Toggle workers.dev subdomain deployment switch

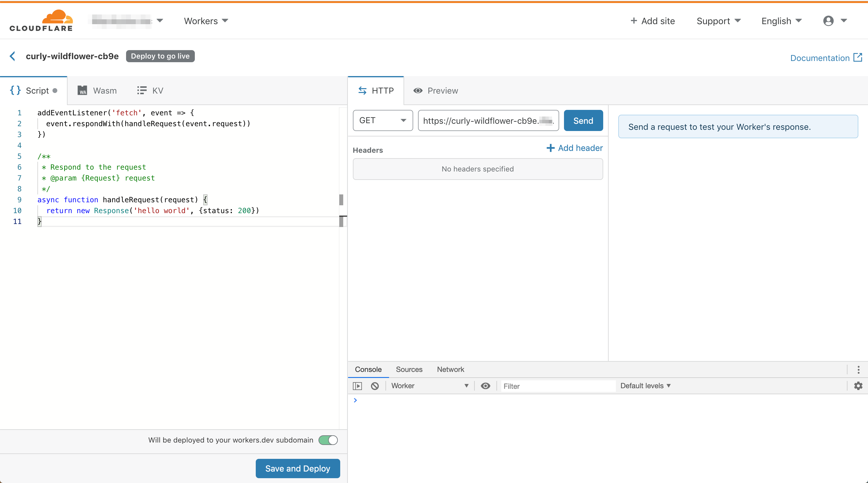(x=328, y=440)
